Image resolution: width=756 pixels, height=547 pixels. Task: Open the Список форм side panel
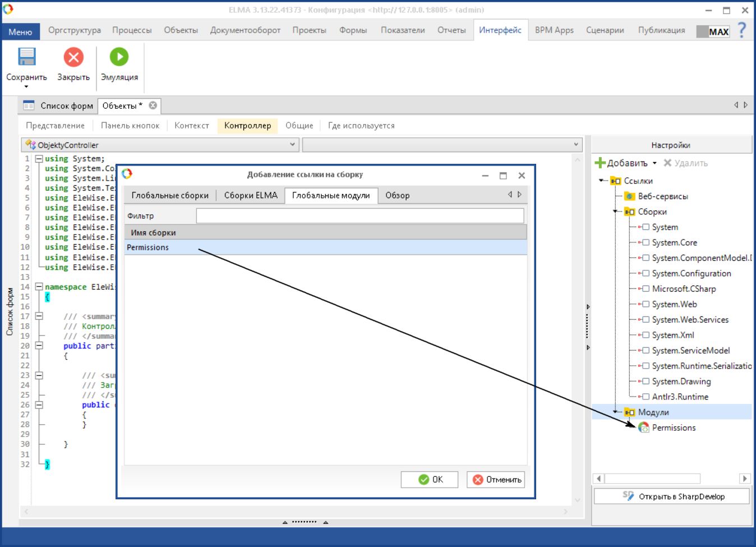pos(10,312)
